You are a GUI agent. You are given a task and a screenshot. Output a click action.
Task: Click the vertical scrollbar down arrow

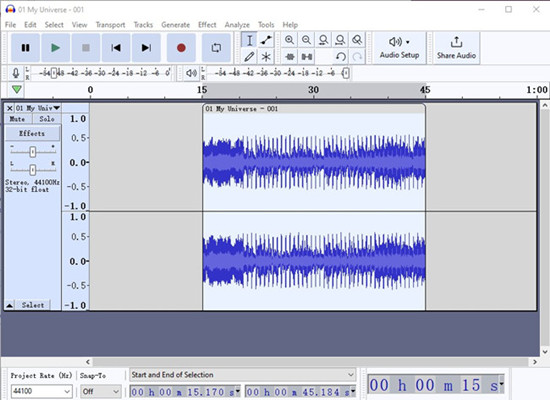[545, 352]
